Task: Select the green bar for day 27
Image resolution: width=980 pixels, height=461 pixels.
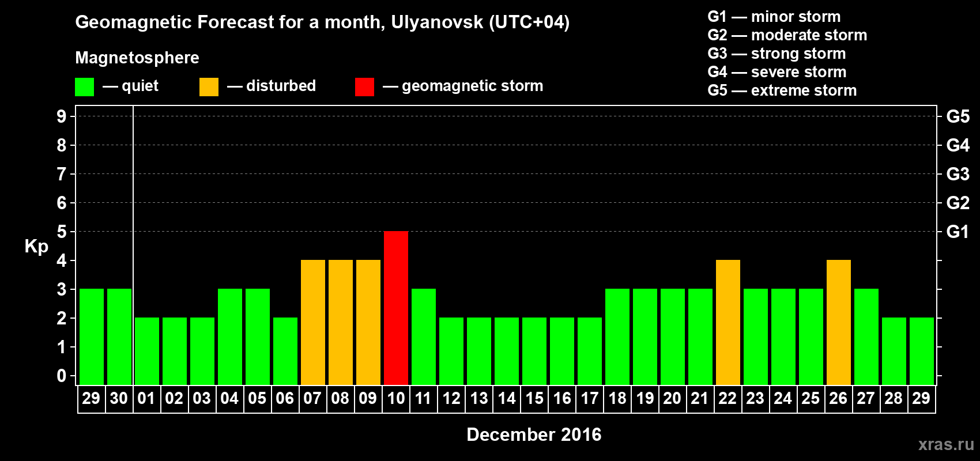Action: click(866, 337)
